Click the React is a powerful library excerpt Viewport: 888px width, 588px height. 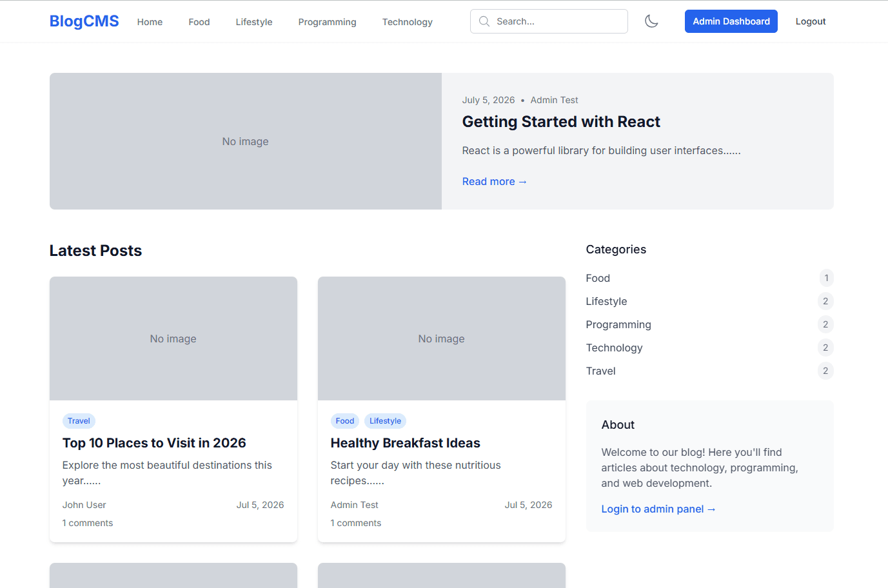[x=601, y=151]
